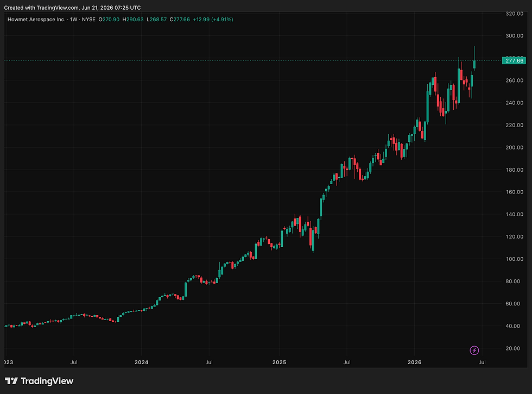532x394 pixels.
Task: Click the 300.00 price axis label
Action: pos(515,36)
